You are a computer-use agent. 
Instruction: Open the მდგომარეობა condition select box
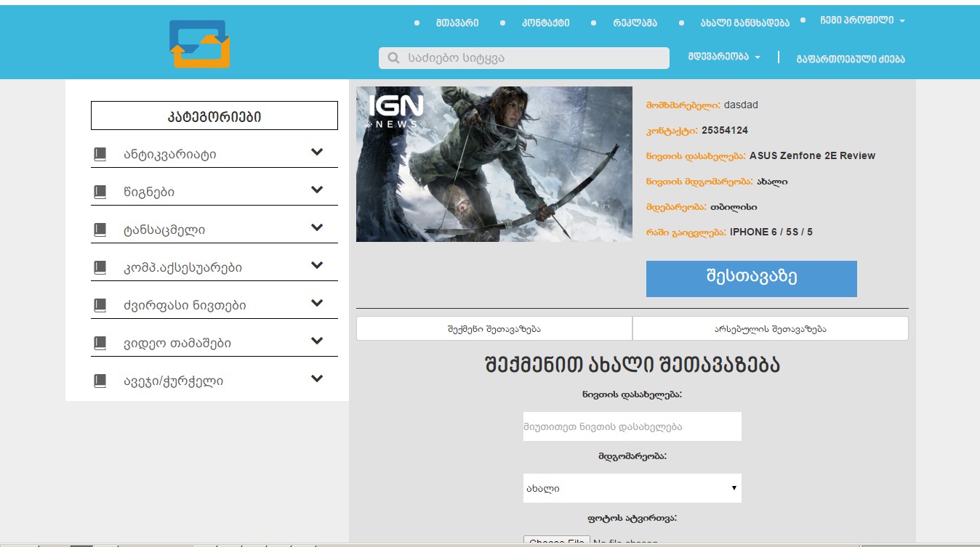click(632, 488)
